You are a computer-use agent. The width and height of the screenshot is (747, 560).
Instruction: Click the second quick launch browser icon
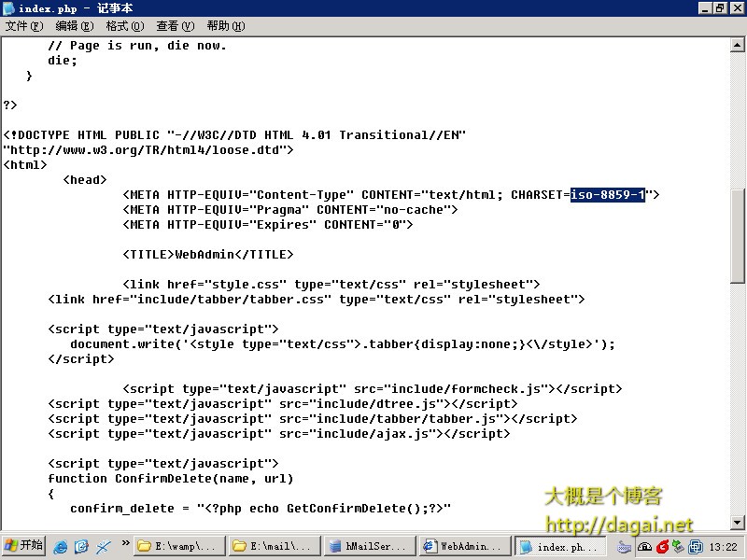tap(81, 547)
